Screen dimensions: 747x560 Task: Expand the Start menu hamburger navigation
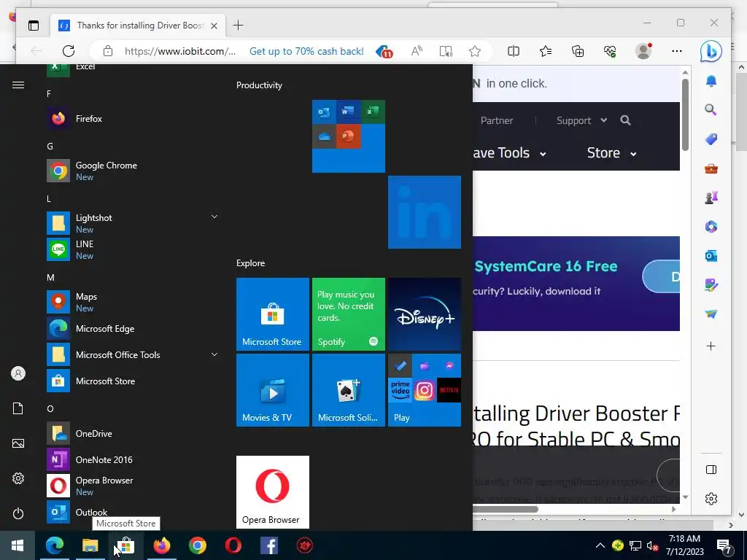[18, 85]
